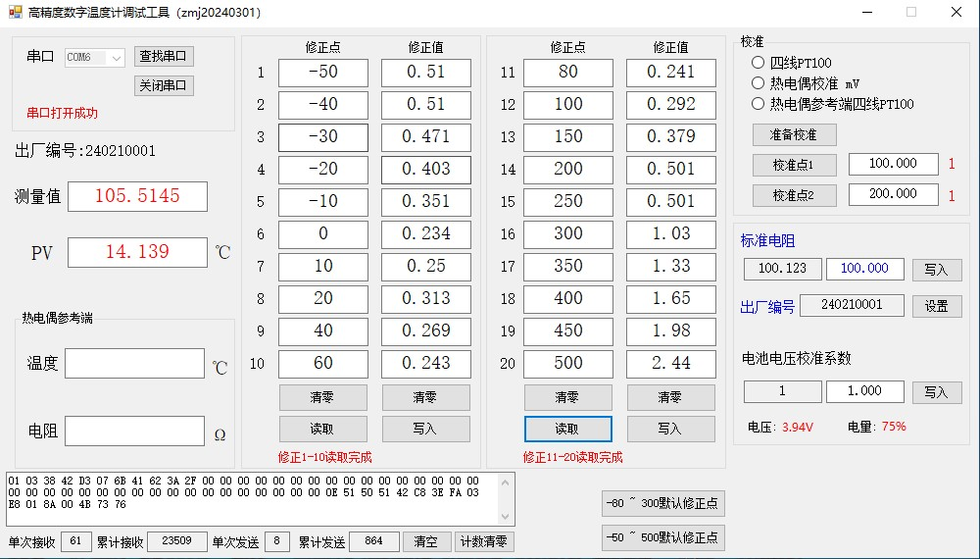The width and height of the screenshot is (980, 559).
Task: Apply -80 ~ 300 default correction points
Action: point(662,504)
